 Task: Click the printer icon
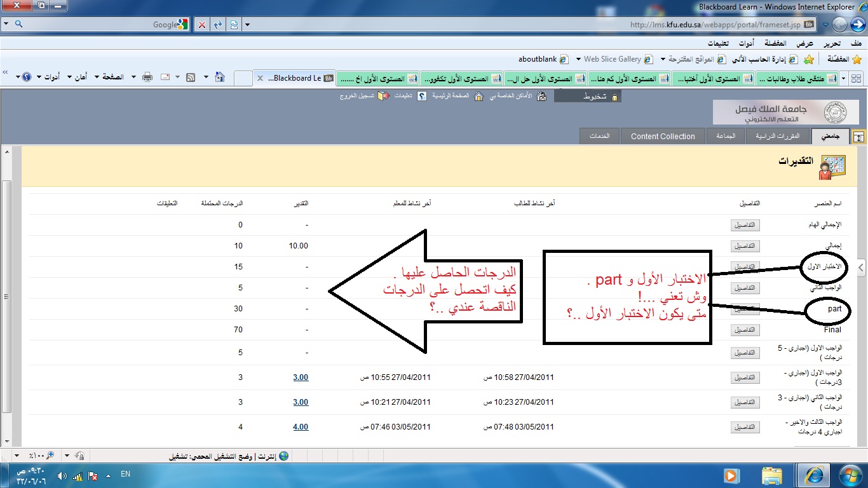[x=147, y=77]
